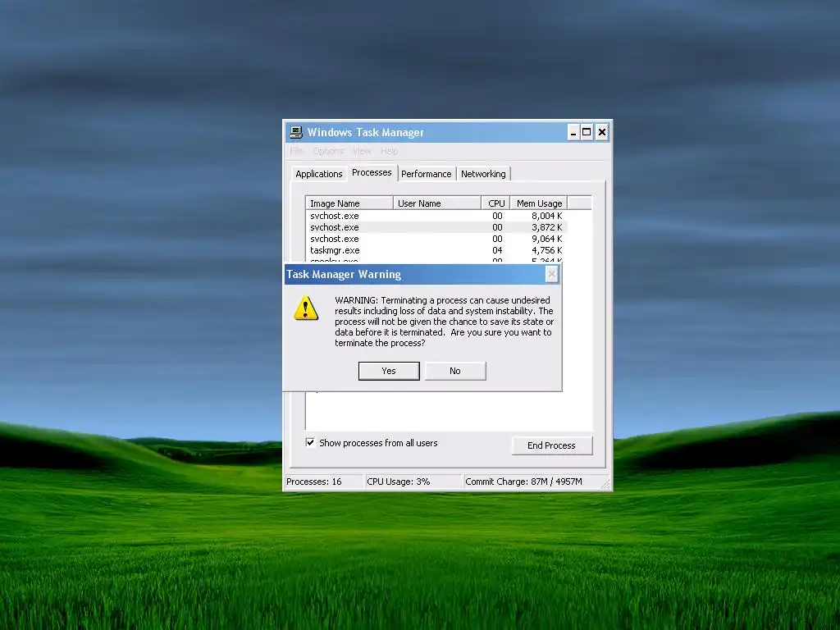Open the Performance tab
840x630 pixels.
coord(427,174)
